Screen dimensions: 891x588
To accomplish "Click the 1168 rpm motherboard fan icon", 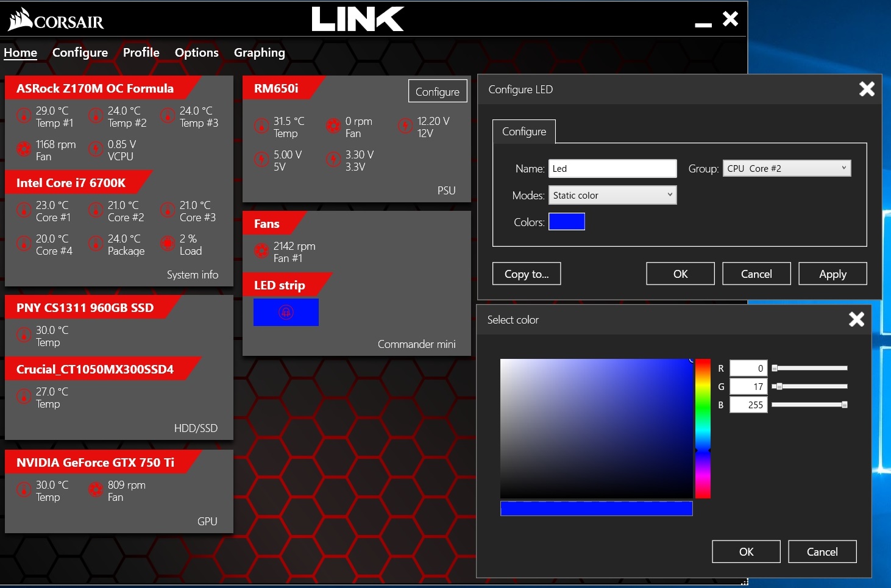I will pos(24,149).
